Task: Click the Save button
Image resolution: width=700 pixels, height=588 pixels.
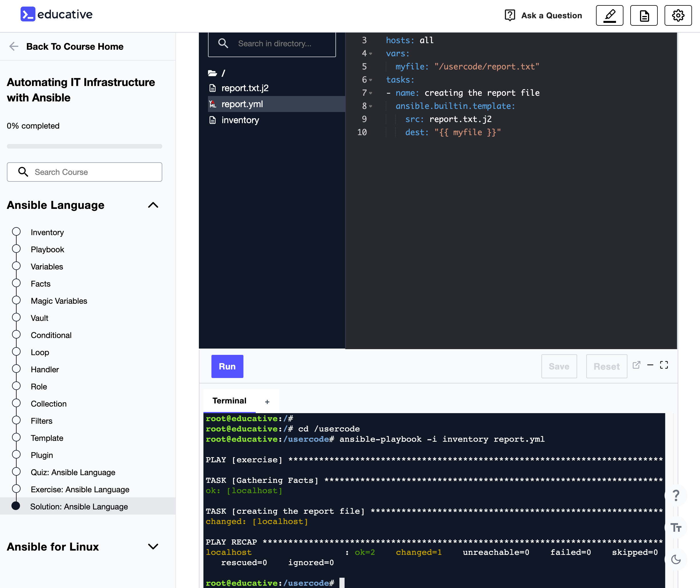Action: point(559,366)
